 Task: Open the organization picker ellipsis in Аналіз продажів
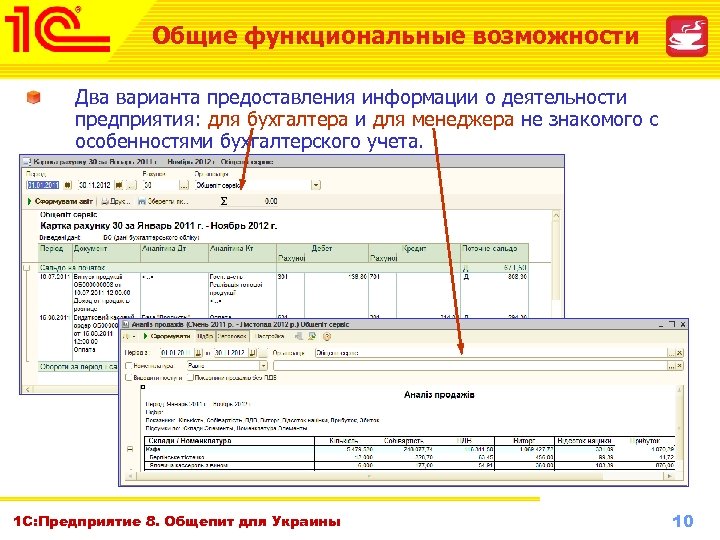(x=671, y=353)
